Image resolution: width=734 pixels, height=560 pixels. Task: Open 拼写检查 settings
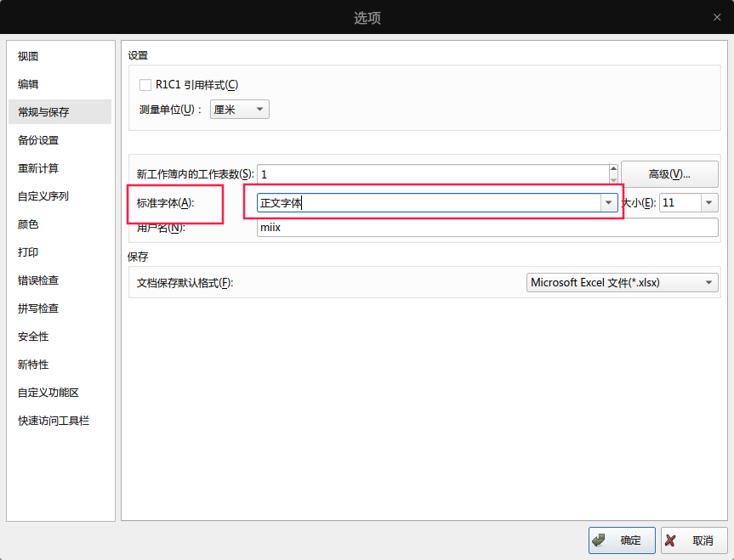coord(38,308)
